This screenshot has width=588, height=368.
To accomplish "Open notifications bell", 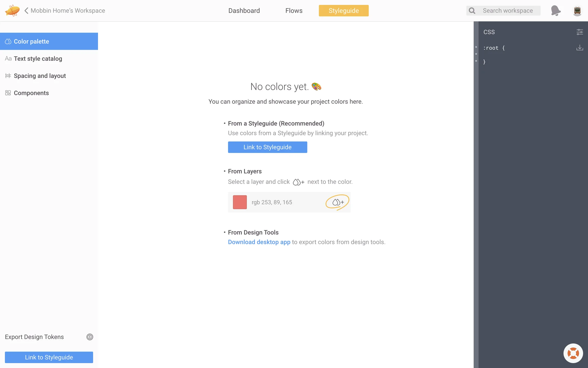I will pyautogui.click(x=556, y=10).
